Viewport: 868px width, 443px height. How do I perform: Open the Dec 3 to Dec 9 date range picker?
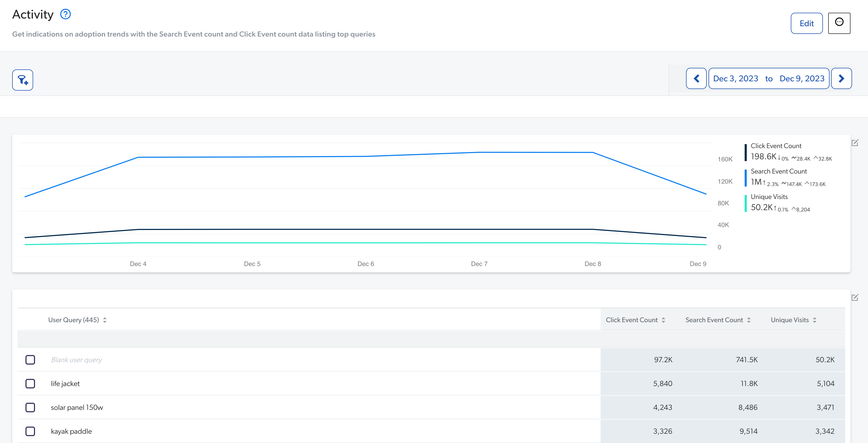click(769, 78)
